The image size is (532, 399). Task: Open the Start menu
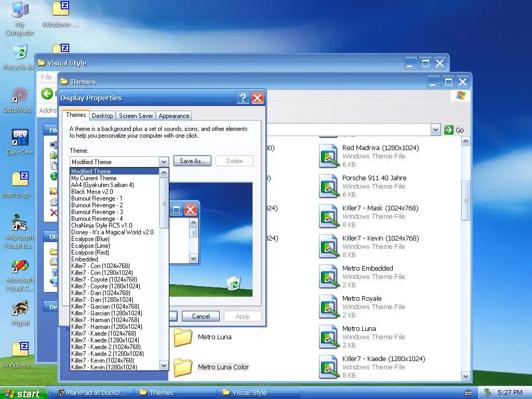(23, 393)
